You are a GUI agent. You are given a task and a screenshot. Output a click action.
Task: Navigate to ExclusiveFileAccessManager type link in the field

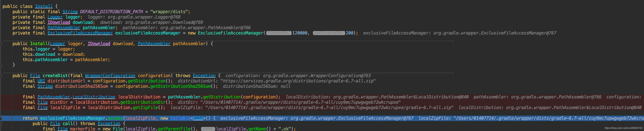pyautogui.click(x=80, y=33)
